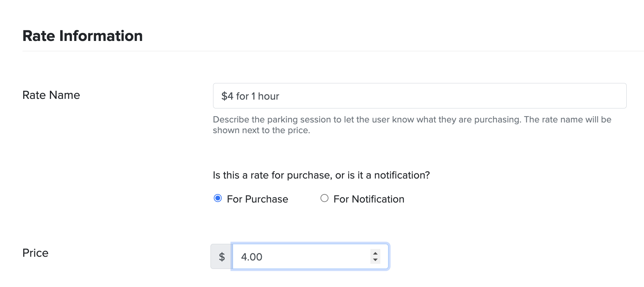Click the Price field label
644x287 pixels.
tap(35, 253)
